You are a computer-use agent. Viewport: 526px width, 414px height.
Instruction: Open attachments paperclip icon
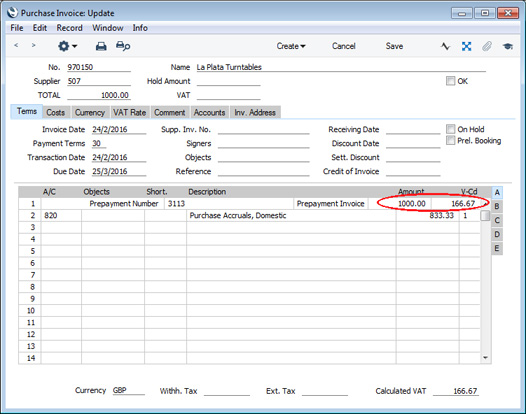click(487, 46)
